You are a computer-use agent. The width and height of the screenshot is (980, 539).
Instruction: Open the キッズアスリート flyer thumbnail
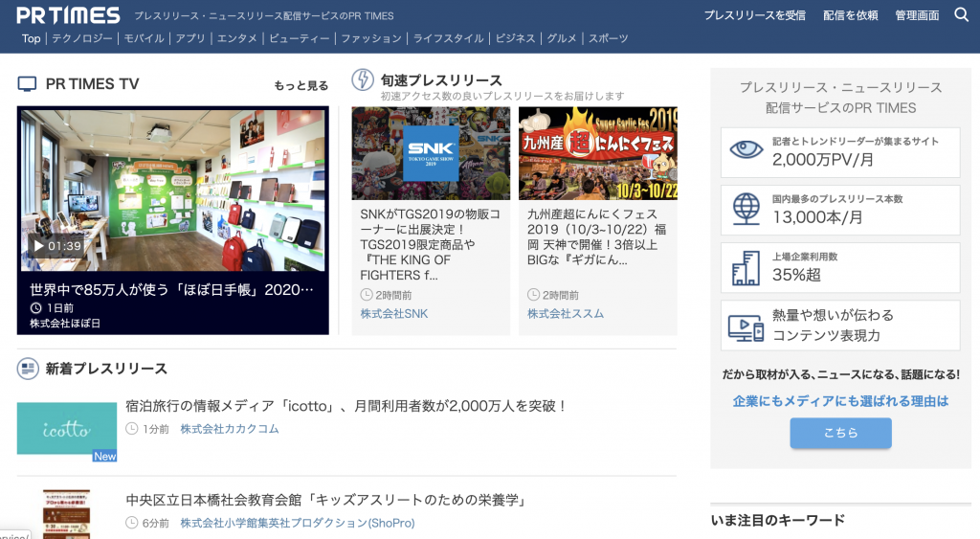click(67, 514)
